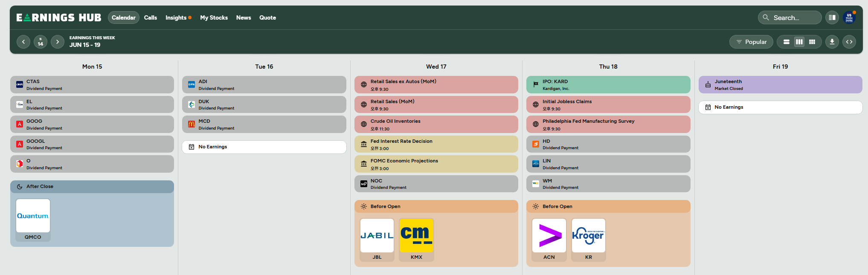Click the GOOGL company logo icon
The image size is (868, 275).
pos(20,144)
